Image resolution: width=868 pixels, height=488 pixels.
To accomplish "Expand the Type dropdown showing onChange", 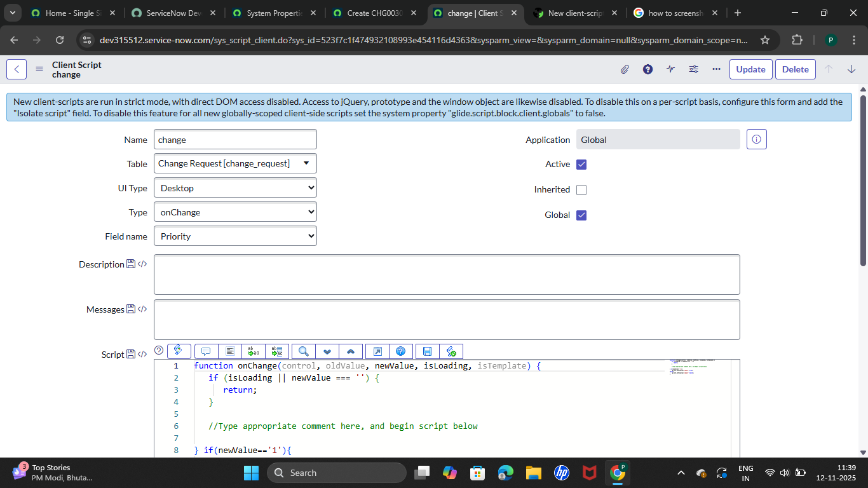I will 235,212.
